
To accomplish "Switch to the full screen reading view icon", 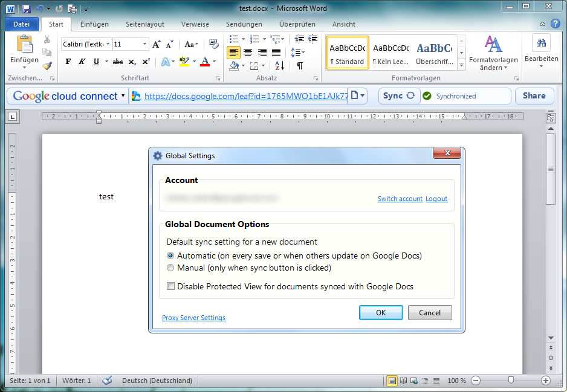I will (404, 381).
